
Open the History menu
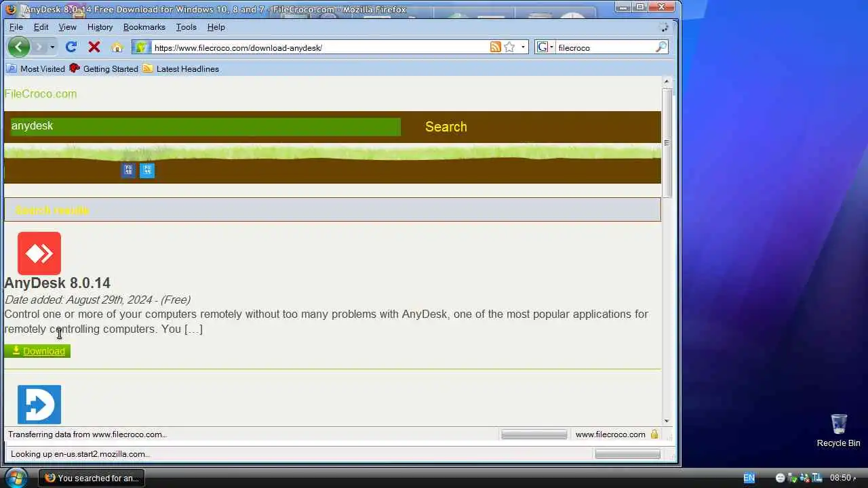(x=100, y=27)
